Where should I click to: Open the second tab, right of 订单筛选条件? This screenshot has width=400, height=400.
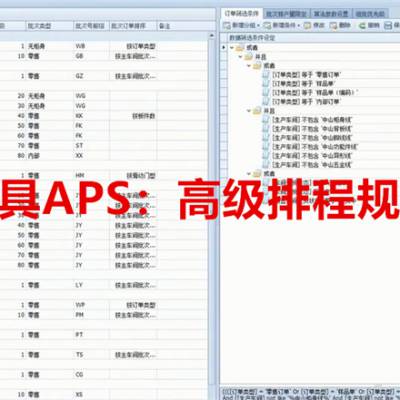(x=286, y=14)
